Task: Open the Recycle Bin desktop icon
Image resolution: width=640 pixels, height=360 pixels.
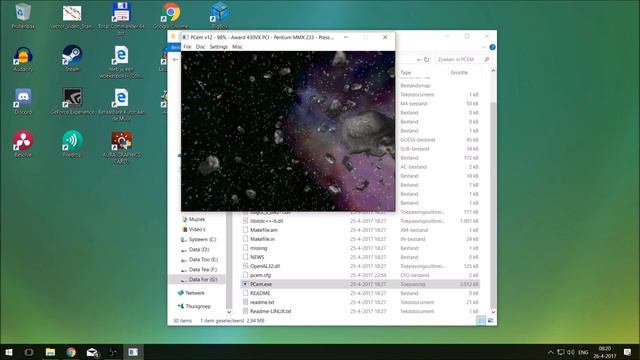Action: [x=23, y=16]
